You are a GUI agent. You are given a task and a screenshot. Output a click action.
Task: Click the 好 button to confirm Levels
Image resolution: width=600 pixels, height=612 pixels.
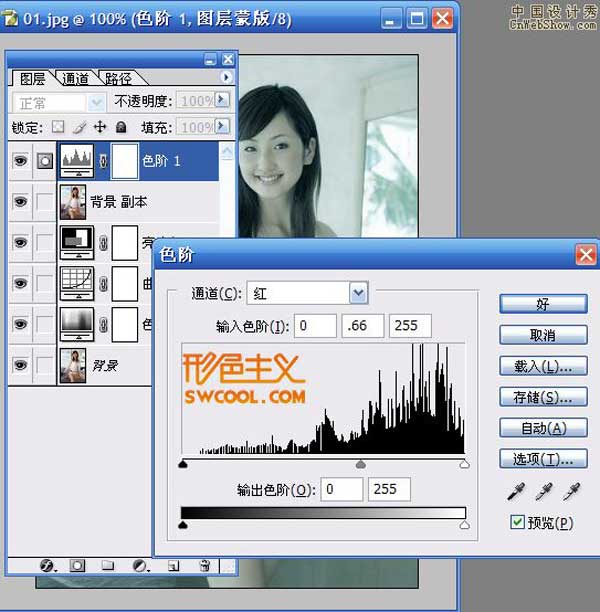pos(542,304)
